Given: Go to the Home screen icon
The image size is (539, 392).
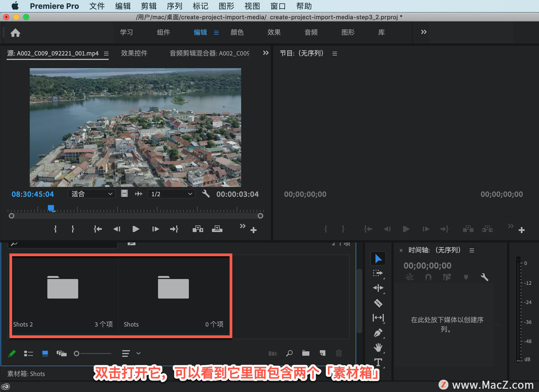Looking at the screenshot, I should 15,33.
